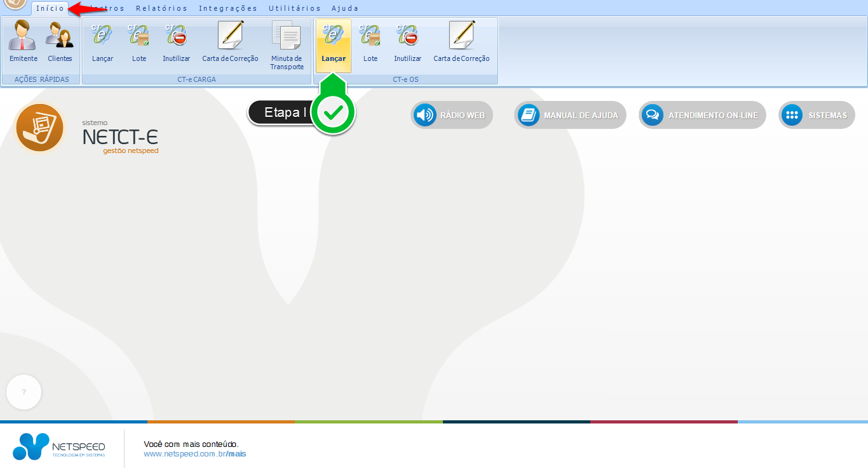Open the Ajuda ribbon tab
Screen dimensions: 868x473
click(344, 8)
